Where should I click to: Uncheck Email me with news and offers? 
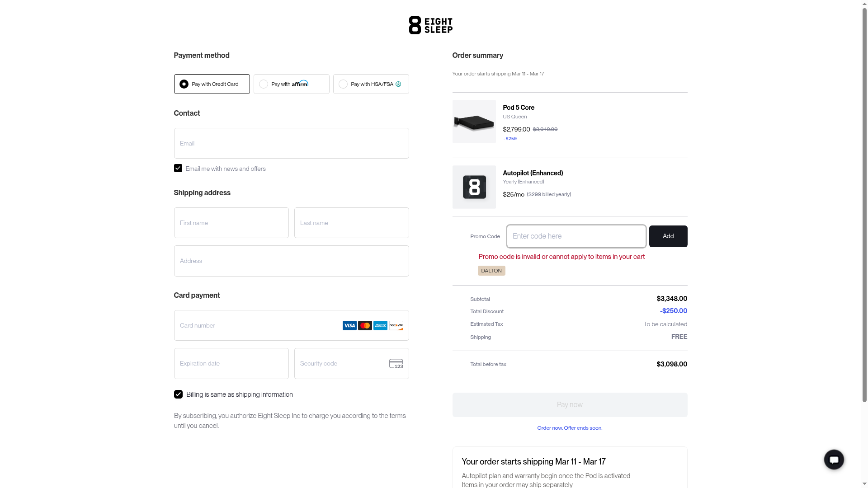[x=178, y=168]
